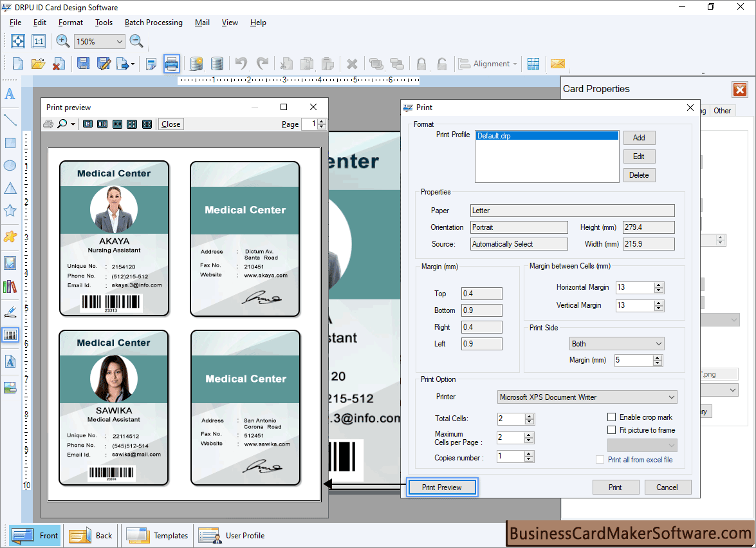Image resolution: width=756 pixels, height=548 pixels.
Task: Select the Line drawing tool
Action: point(10,120)
